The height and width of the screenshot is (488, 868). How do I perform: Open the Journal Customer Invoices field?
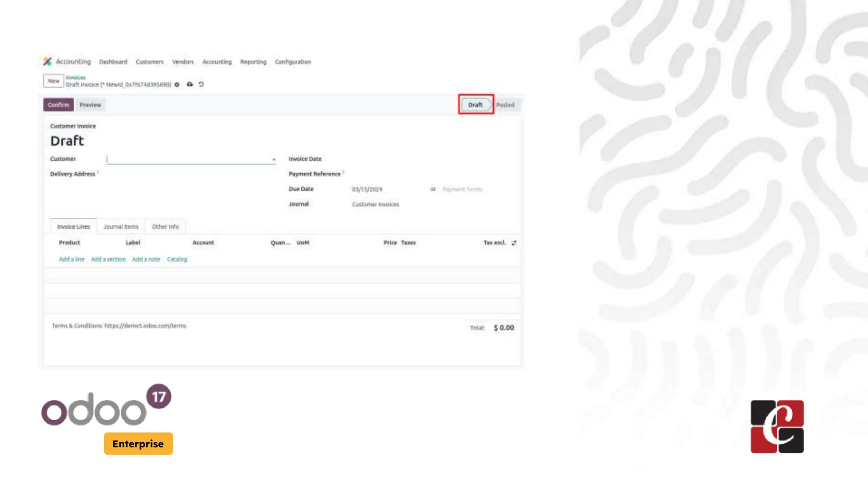[376, 204]
